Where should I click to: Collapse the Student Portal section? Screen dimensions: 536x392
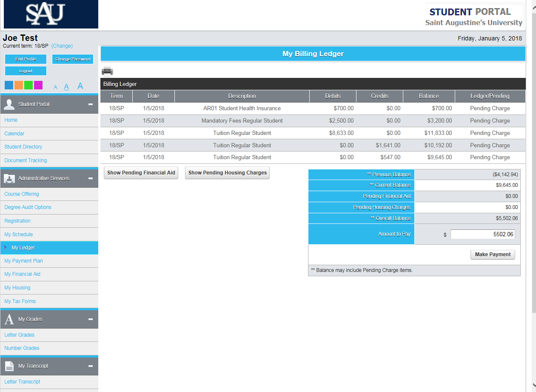pos(90,104)
